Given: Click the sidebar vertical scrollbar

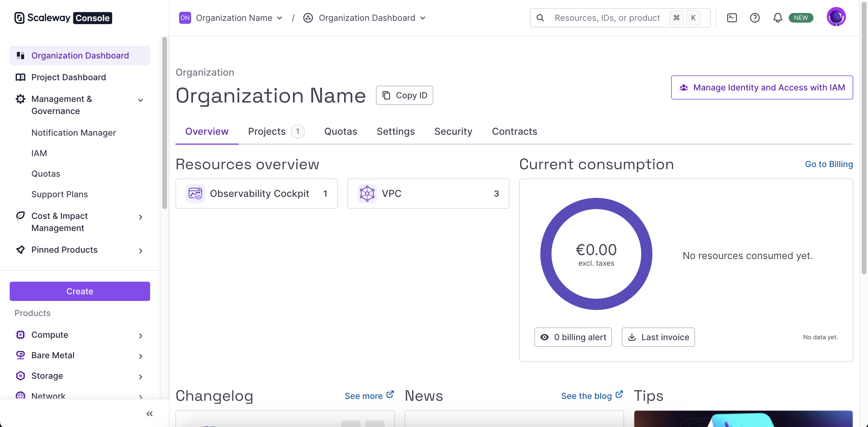Looking at the screenshot, I should click(x=164, y=123).
